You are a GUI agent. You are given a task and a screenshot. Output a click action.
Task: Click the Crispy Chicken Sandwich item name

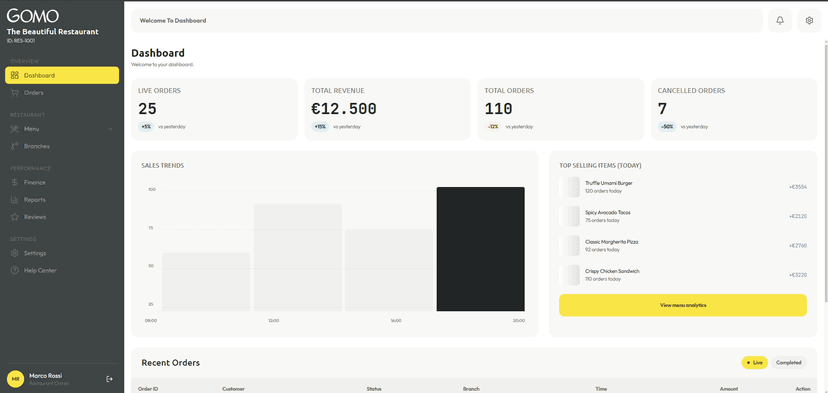[x=613, y=271]
